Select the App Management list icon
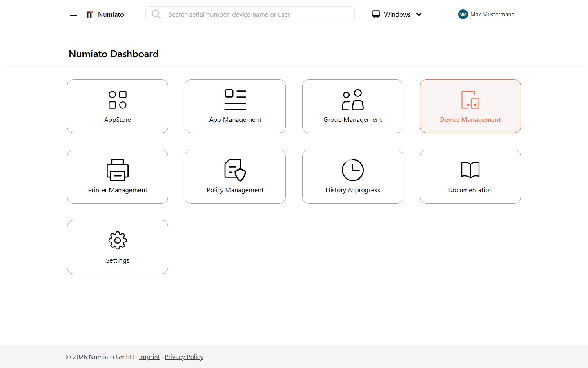 tap(235, 99)
